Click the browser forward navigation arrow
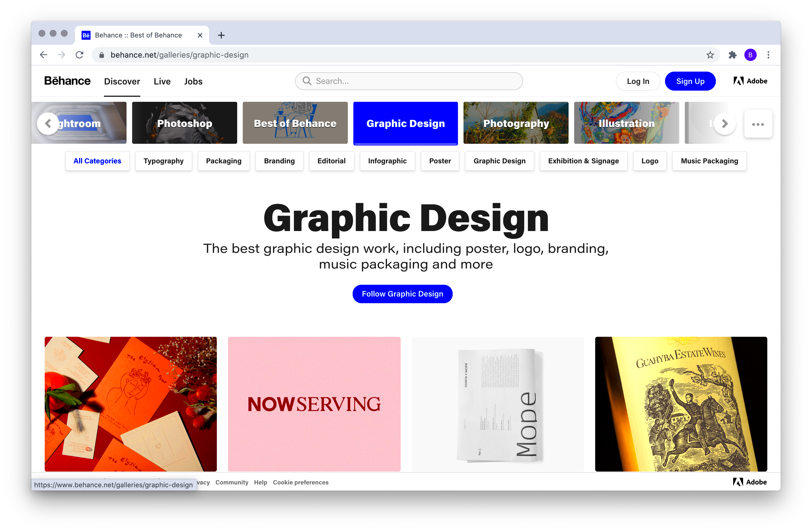The image size is (812, 532). pyautogui.click(x=61, y=55)
